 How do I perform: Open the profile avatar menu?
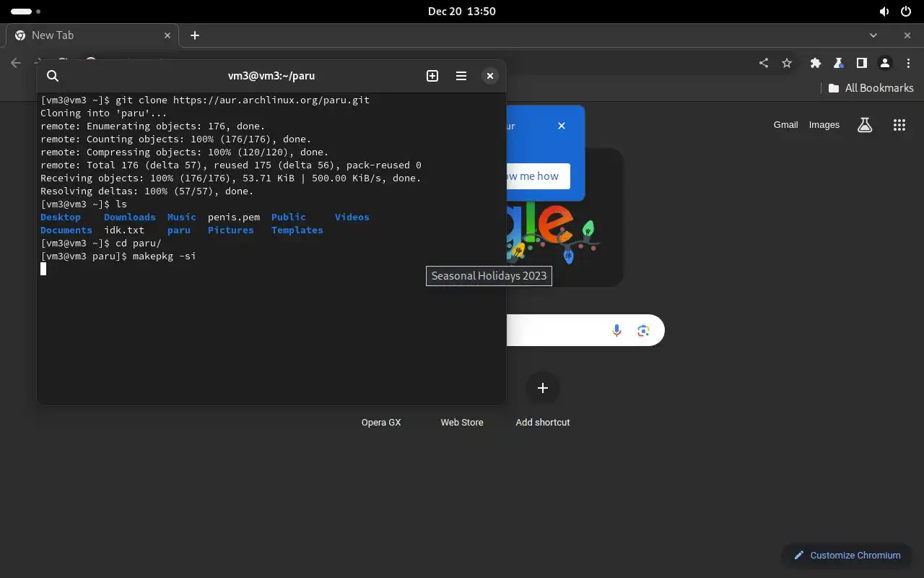click(x=885, y=63)
